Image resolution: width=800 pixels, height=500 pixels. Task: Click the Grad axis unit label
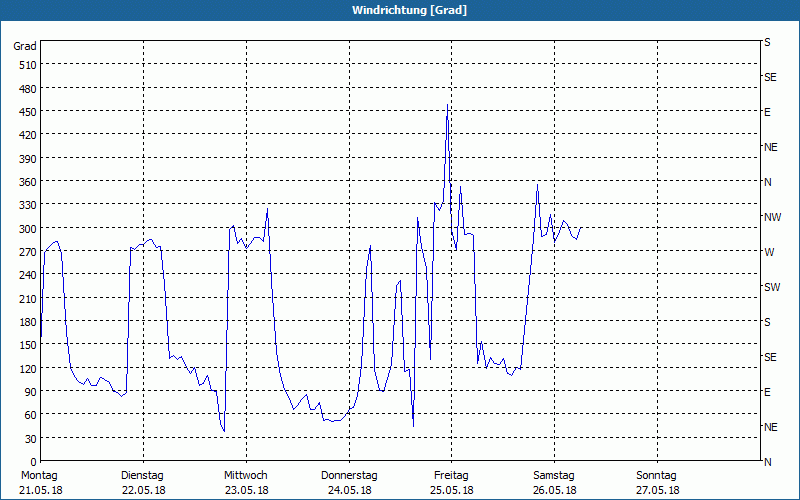pyautogui.click(x=25, y=46)
